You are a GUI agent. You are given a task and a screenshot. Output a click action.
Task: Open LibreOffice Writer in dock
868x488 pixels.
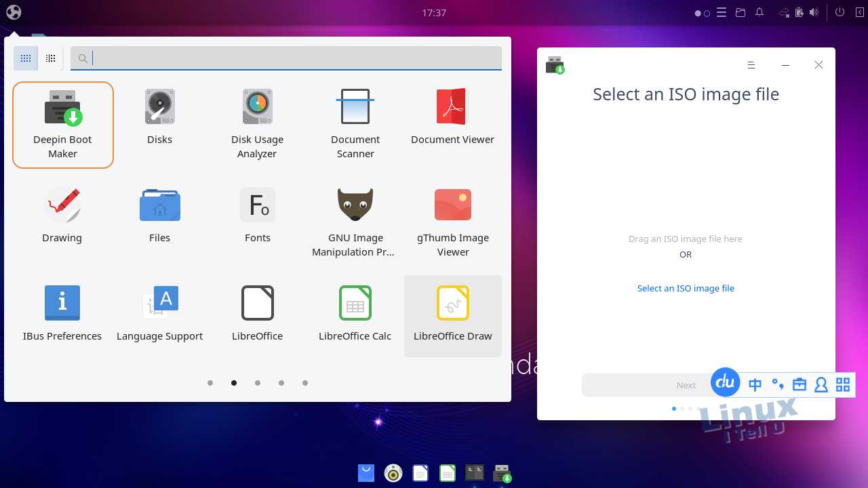420,472
